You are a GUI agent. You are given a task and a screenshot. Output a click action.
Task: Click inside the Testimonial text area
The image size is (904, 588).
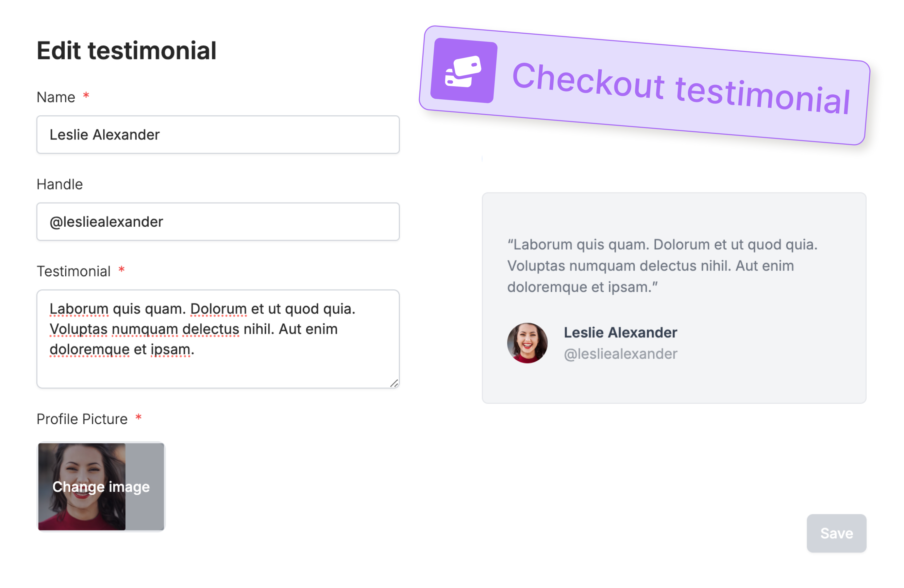click(x=218, y=339)
